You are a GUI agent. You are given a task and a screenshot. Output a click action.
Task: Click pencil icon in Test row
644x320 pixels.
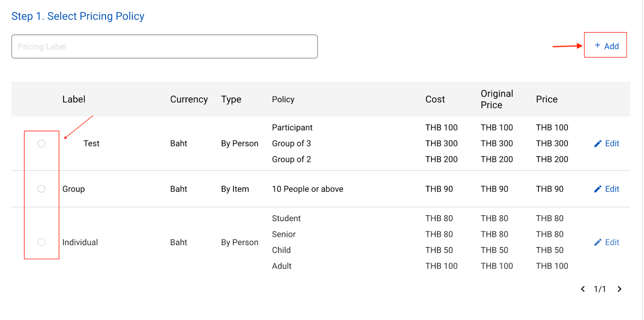[598, 144]
